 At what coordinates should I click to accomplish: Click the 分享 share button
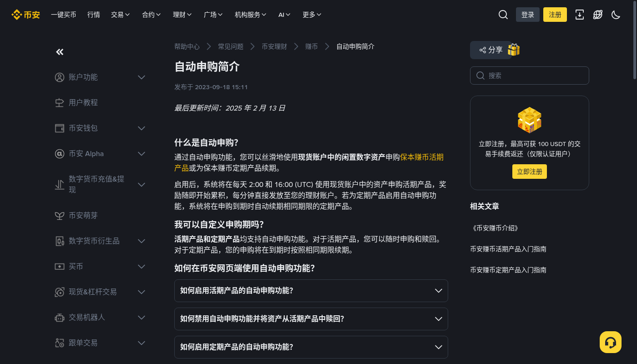491,50
